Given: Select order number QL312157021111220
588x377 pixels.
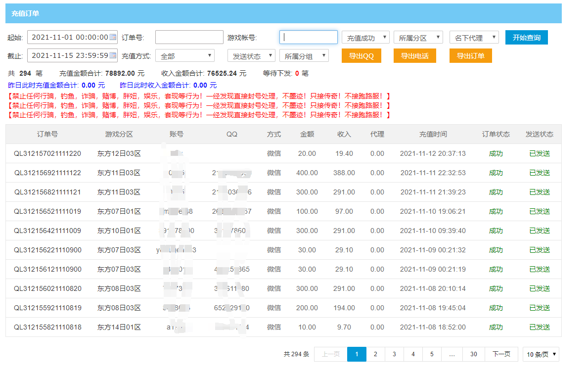Looking at the screenshot, I should pos(47,153).
